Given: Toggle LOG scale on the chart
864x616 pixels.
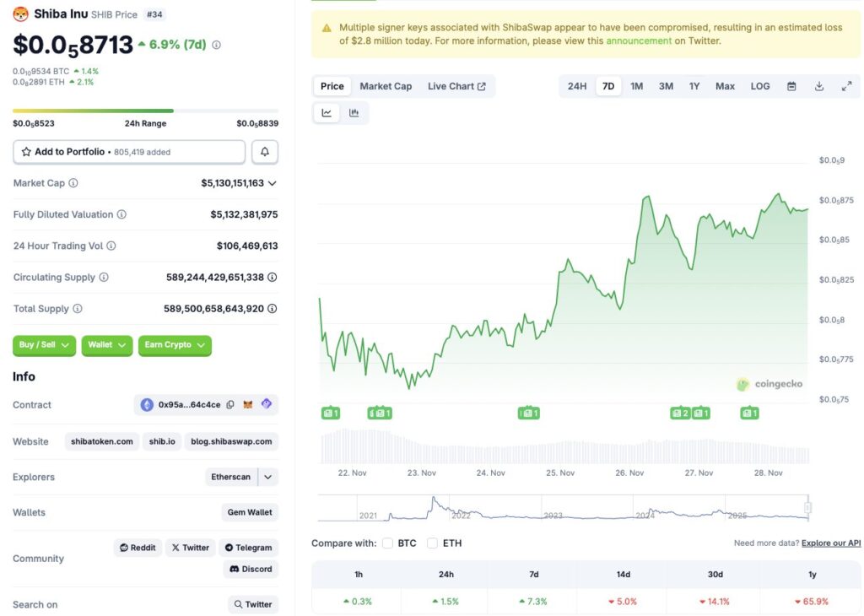Looking at the screenshot, I should tap(759, 85).
